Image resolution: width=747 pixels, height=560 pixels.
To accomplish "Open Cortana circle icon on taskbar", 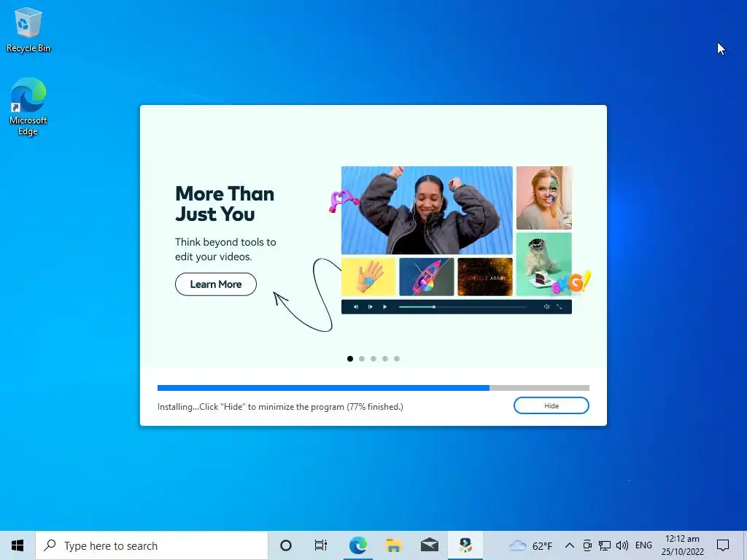I will (x=286, y=545).
